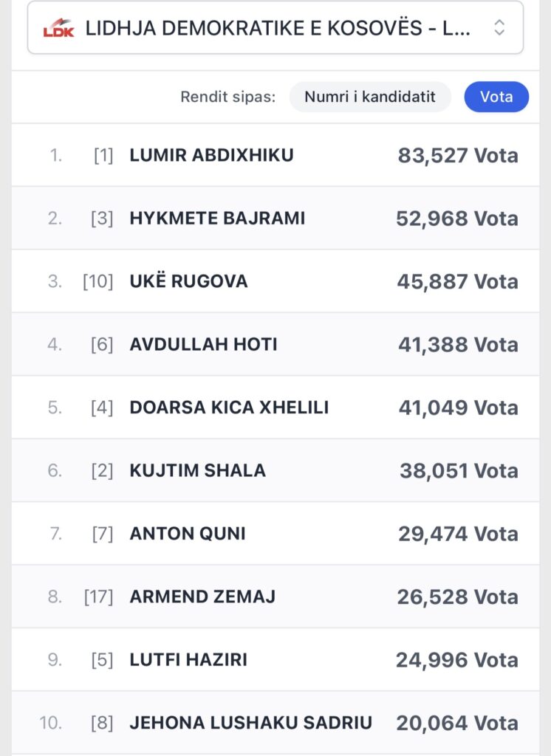
Task: Sort by Numri i kandidatit
Action: (x=369, y=97)
